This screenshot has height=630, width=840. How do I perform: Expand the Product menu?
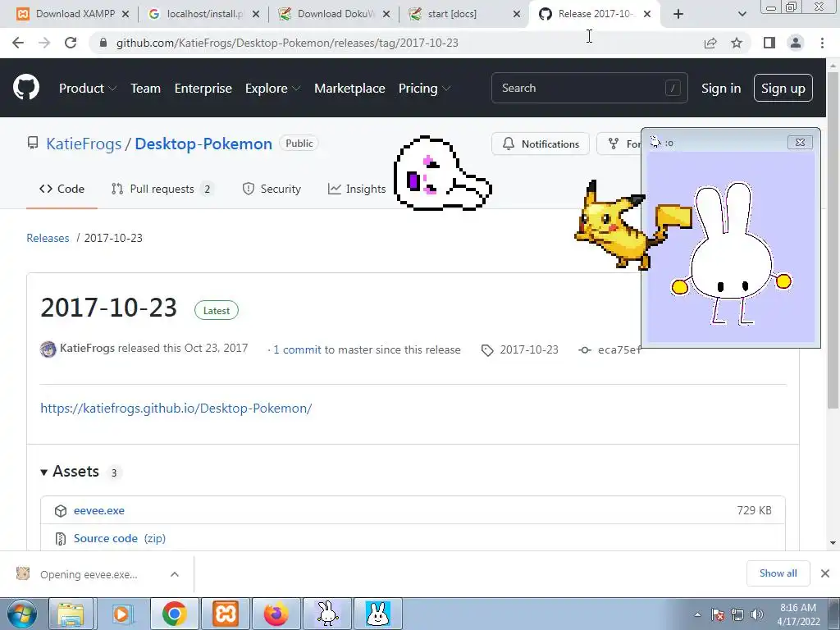(87, 89)
